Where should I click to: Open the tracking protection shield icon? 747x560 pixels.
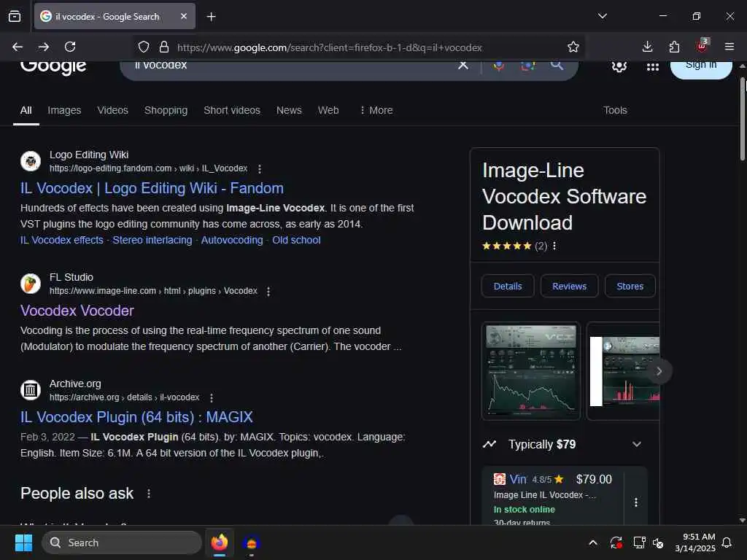point(144,47)
